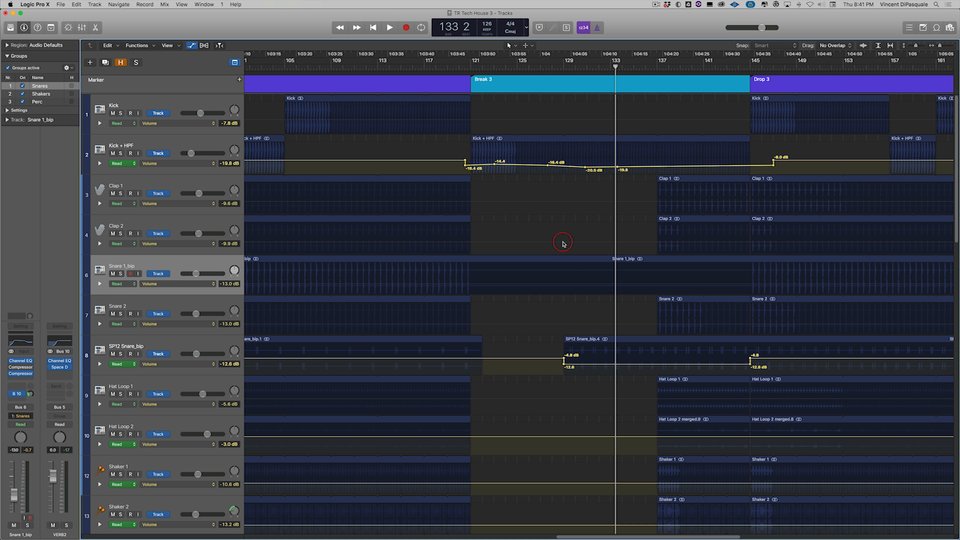
Task: Click the Drop 3 marker
Action: tap(851, 84)
